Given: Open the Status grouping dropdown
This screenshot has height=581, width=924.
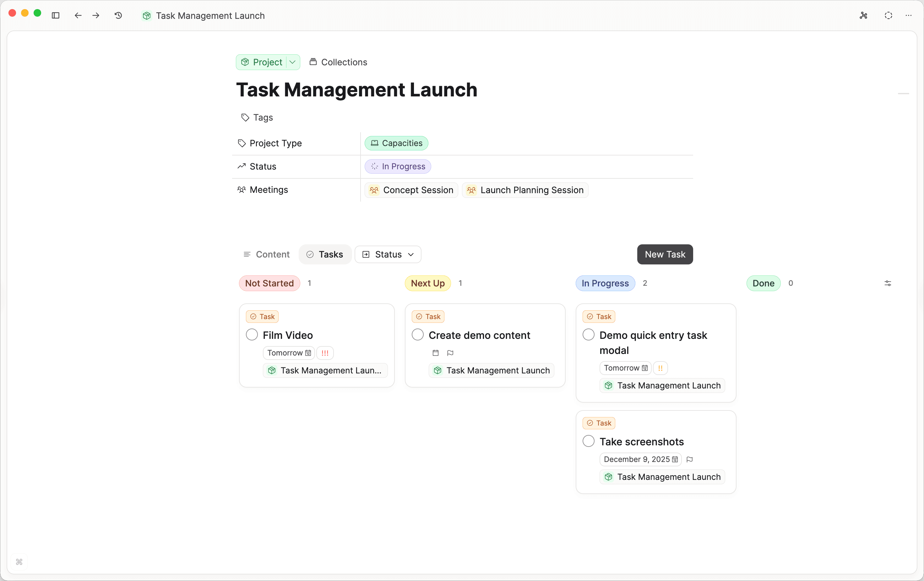Looking at the screenshot, I should [388, 254].
